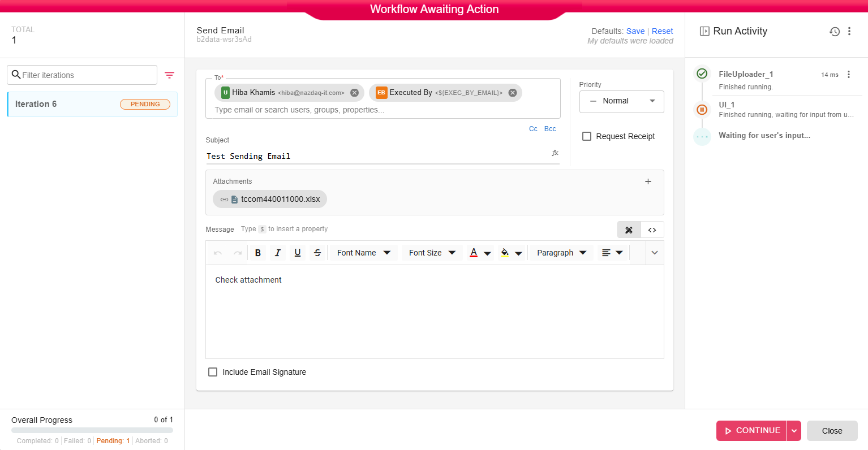This screenshot has height=450, width=868.
Task: Switch message editor to HTML code view
Action: click(x=652, y=230)
